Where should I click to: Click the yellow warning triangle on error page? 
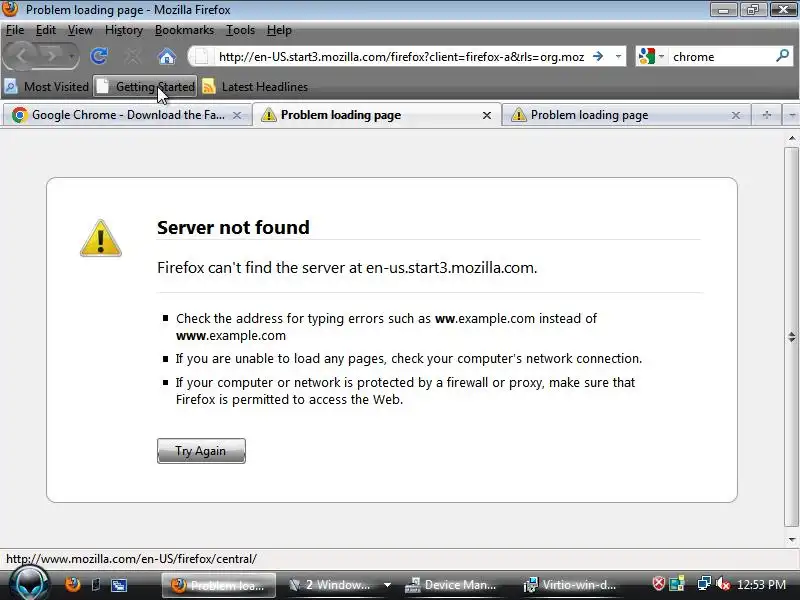tap(101, 238)
